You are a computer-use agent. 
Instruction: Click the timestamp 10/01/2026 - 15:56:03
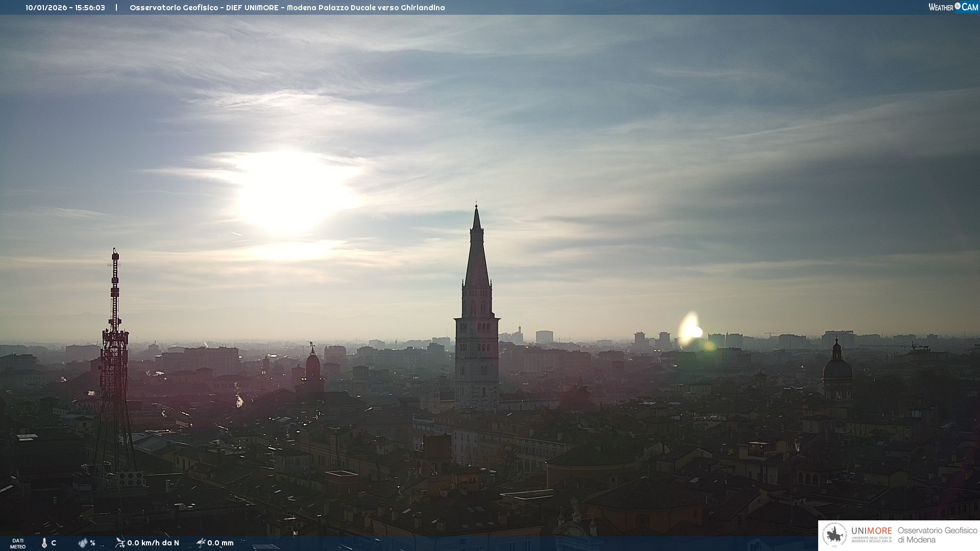coord(65,8)
